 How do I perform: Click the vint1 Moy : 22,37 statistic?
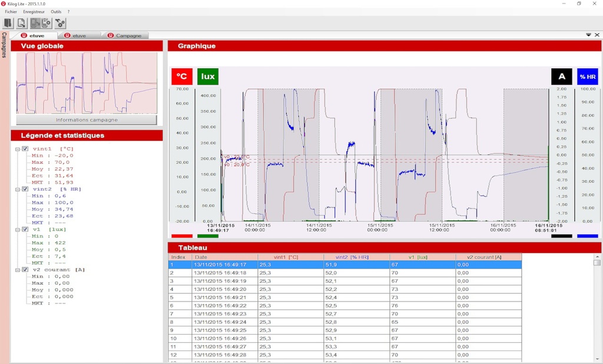52,169
